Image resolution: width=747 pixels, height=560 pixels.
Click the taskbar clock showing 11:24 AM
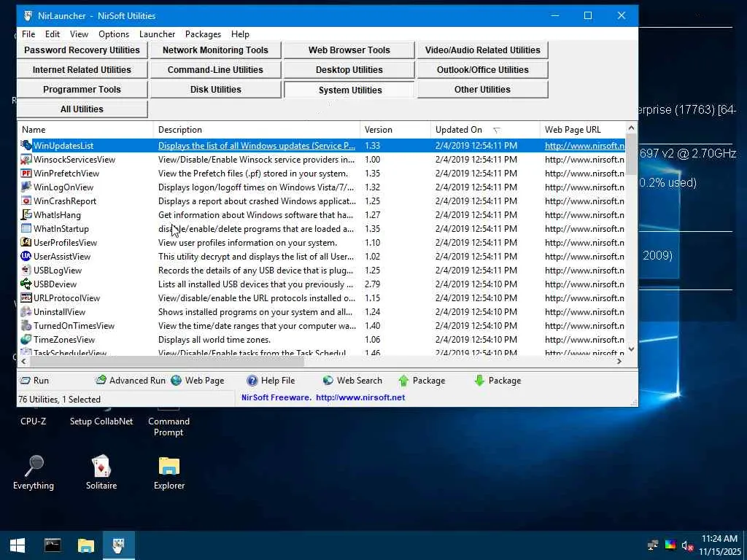coord(719,539)
